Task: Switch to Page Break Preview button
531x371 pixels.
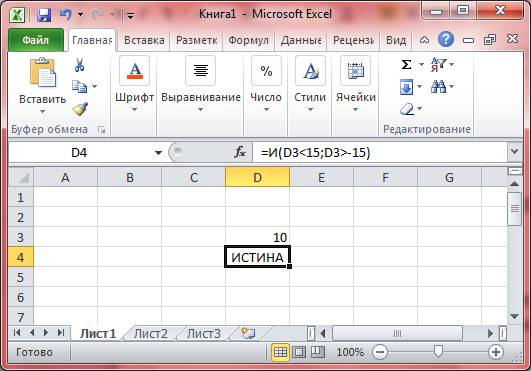Action: (318, 352)
